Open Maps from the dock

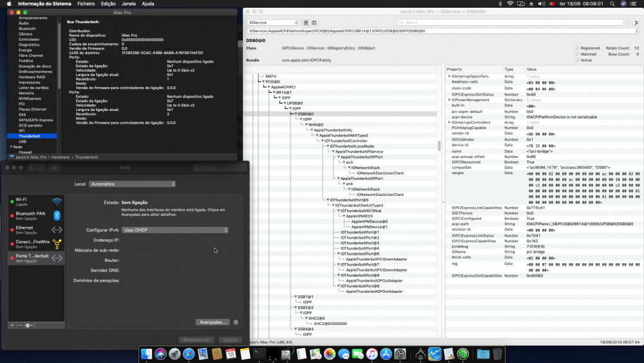pyautogui.click(x=316, y=354)
